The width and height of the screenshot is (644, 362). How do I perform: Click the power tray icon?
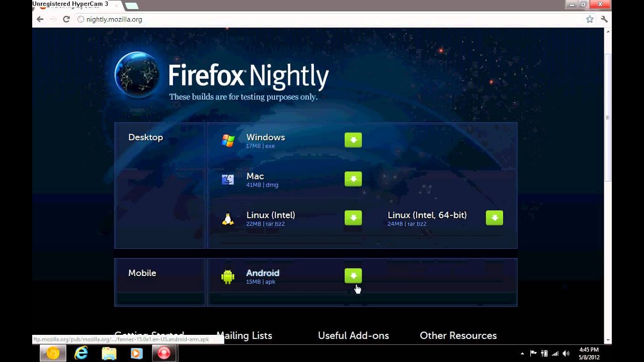[x=544, y=353]
